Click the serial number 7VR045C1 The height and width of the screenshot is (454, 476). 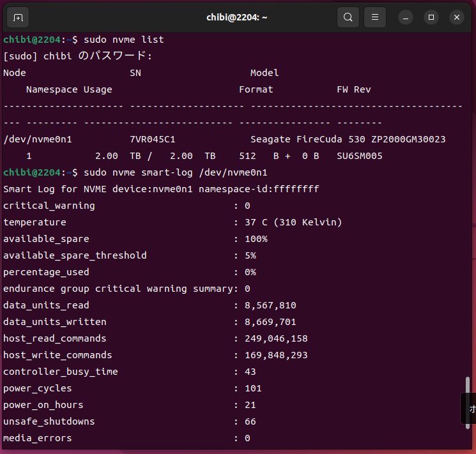click(152, 139)
